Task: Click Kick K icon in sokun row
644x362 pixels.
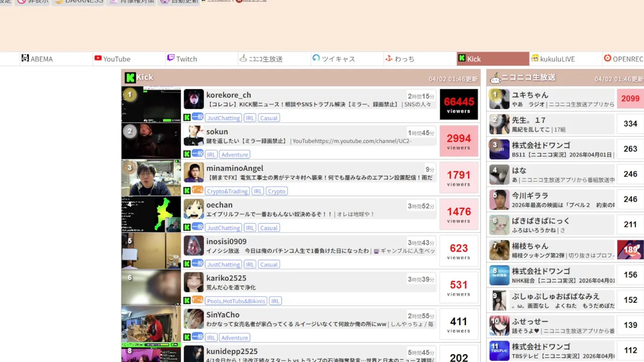Action: click(x=187, y=154)
